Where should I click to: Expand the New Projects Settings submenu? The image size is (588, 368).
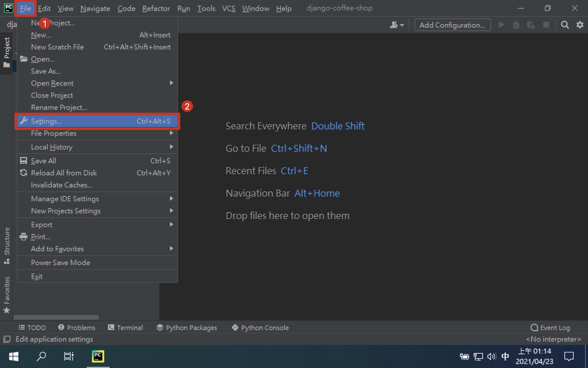pyautogui.click(x=66, y=211)
